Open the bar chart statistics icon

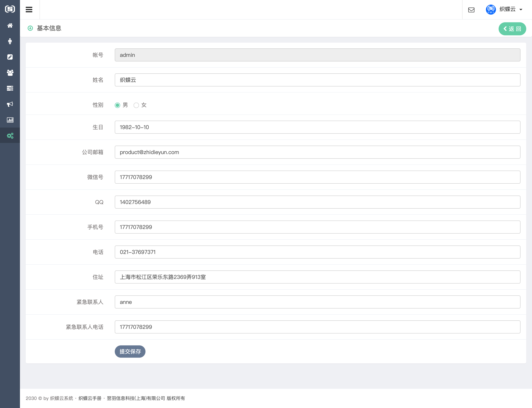[10, 120]
